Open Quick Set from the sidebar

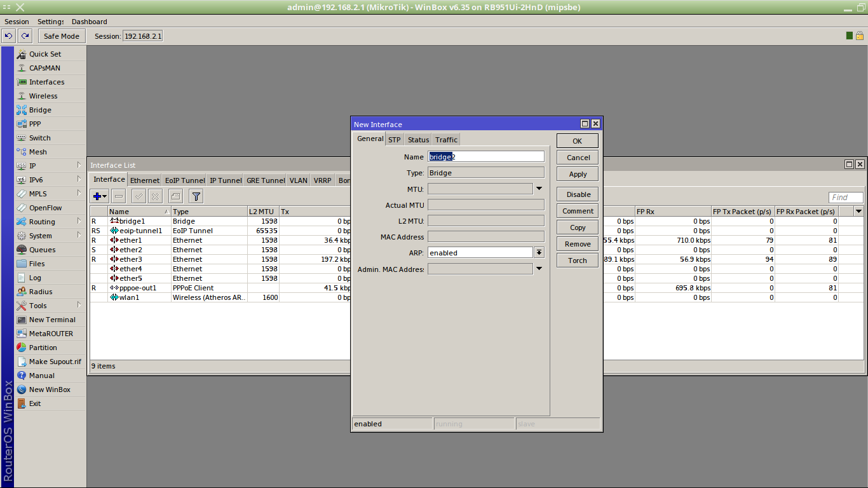pos(50,54)
